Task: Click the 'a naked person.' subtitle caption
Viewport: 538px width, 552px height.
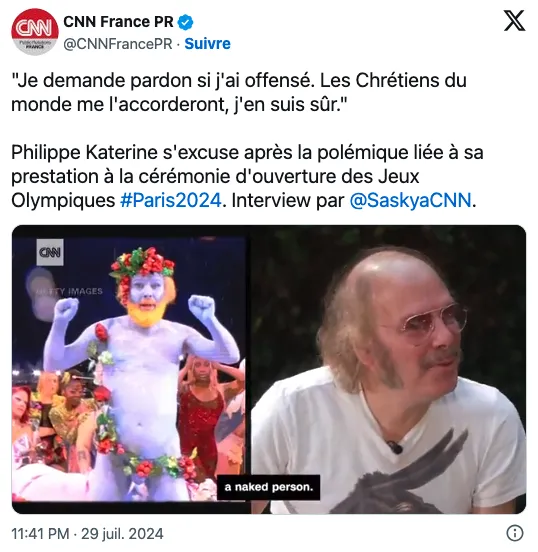Action: pyautogui.click(x=269, y=487)
